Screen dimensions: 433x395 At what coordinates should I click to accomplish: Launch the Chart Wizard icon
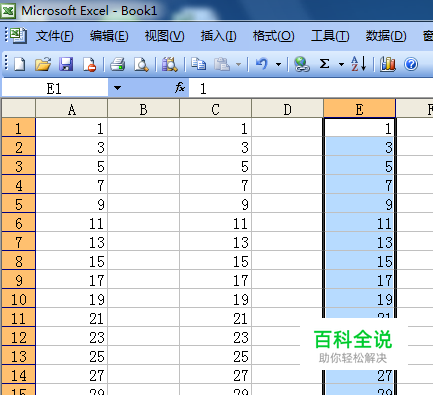pos(387,64)
